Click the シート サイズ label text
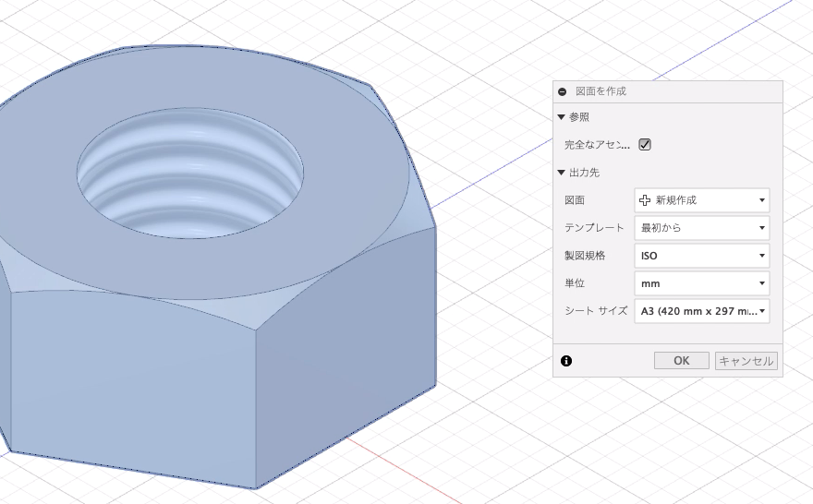 pyautogui.click(x=596, y=311)
